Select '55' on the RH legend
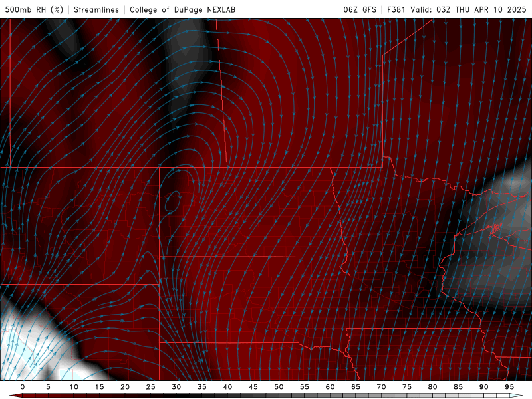532x399 pixels. point(305,387)
